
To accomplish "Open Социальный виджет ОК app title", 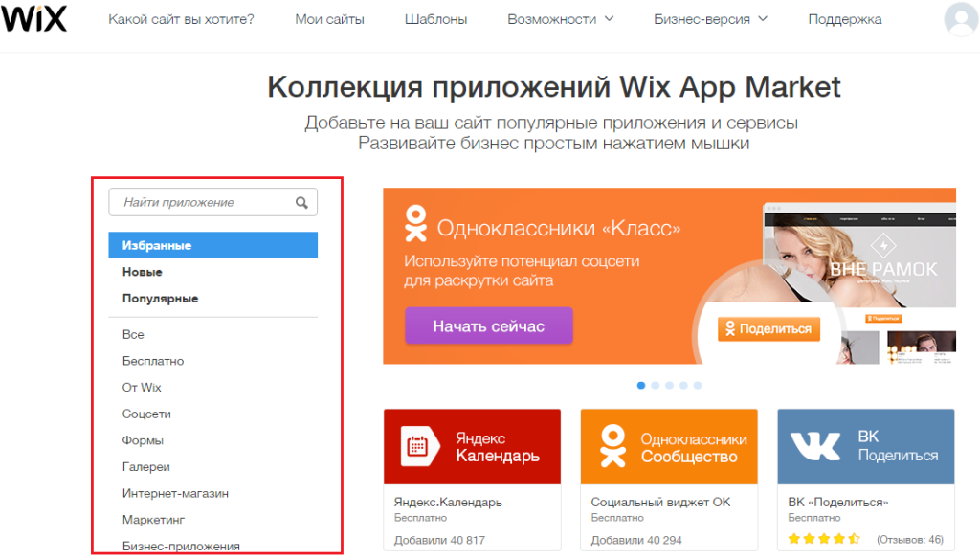I will (660, 502).
